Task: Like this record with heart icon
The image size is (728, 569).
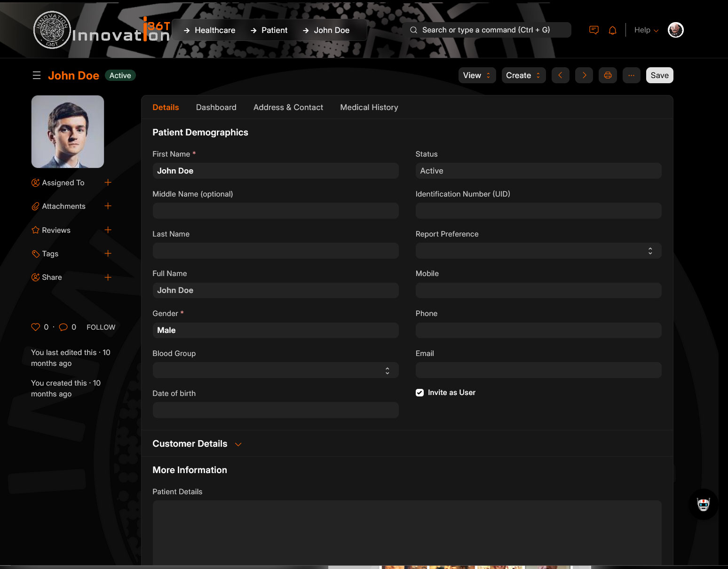Action: click(36, 327)
